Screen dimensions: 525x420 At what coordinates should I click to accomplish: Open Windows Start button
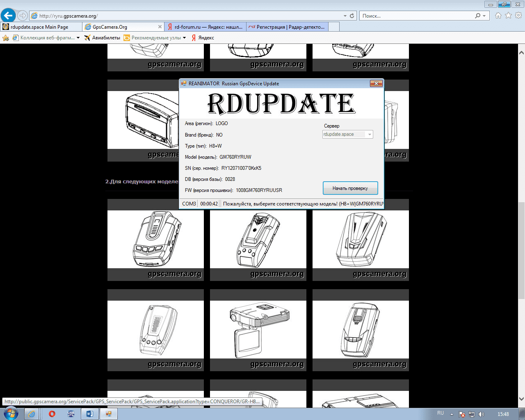point(11,413)
